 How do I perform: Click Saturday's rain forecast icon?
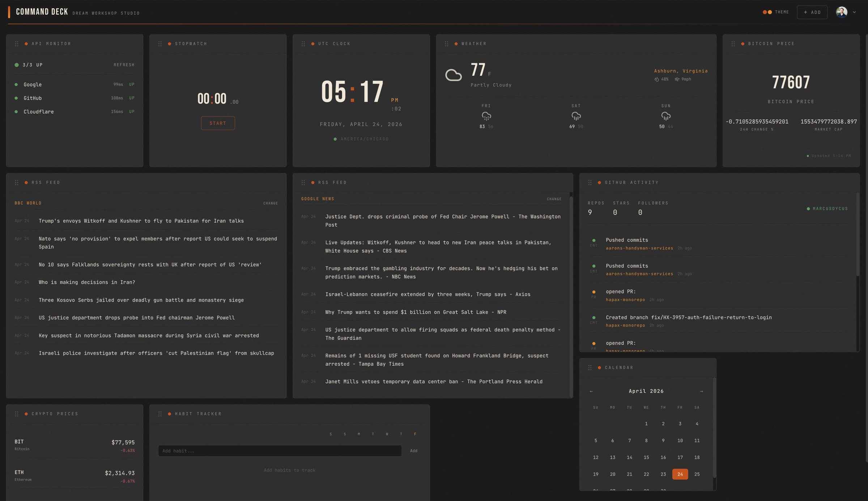tap(575, 116)
